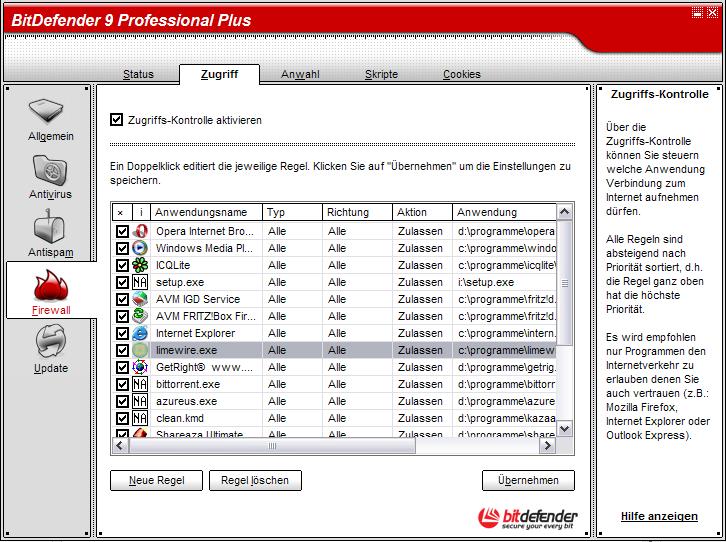Screen dimensions: 726x542
Task: Uncheck the AVM IGD Service rule
Action: pos(122,299)
